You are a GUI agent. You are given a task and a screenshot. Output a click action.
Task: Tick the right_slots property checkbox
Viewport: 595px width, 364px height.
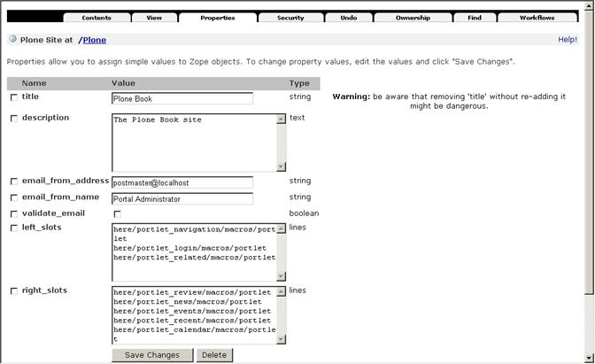point(14,291)
